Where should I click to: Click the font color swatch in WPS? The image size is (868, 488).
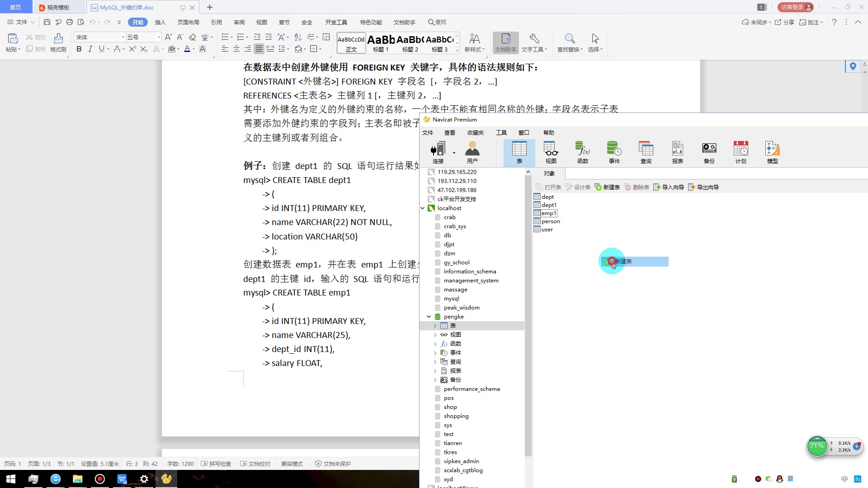pyautogui.click(x=187, y=49)
